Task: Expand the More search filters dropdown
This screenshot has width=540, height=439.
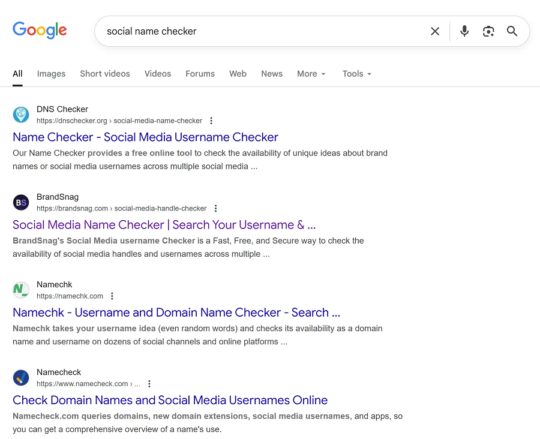Action: pyautogui.click(x=311, y=74)
